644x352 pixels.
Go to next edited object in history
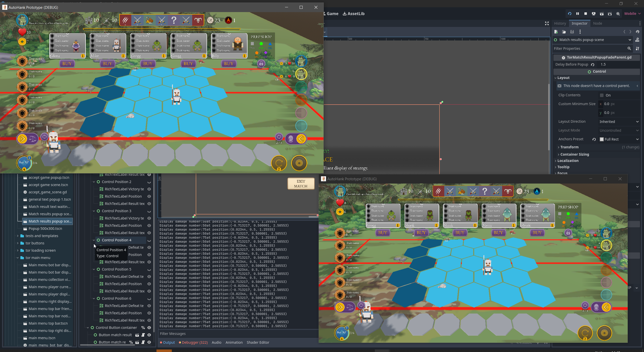coord(630,32)
